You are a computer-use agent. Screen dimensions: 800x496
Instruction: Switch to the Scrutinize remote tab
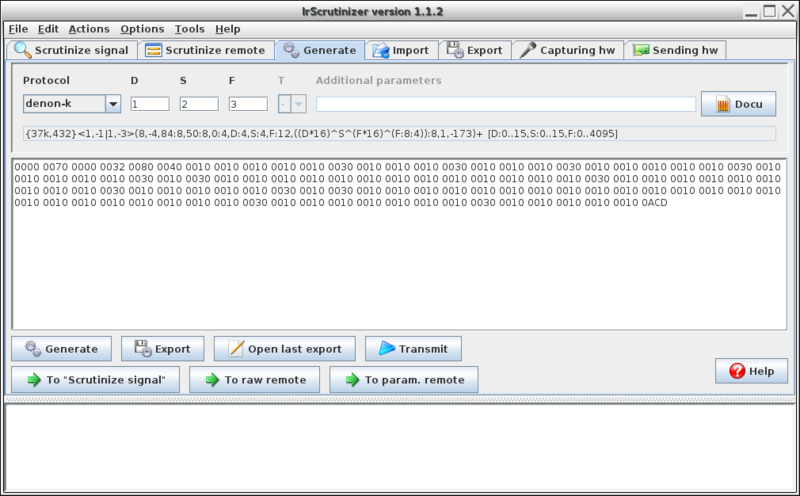tap(205, 50)
